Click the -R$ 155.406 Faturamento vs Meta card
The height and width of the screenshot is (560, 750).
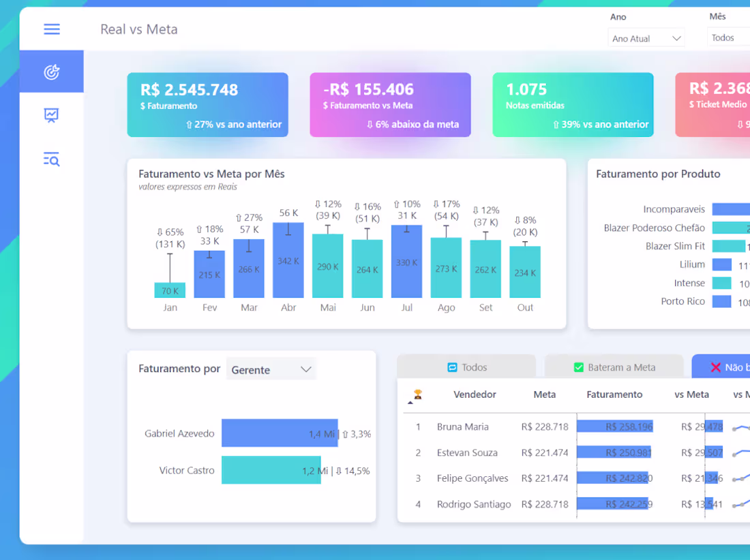point(390,105)
